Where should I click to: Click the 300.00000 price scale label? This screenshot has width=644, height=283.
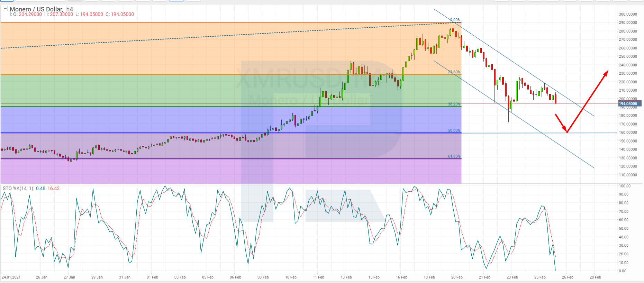[x=628, y=14]
